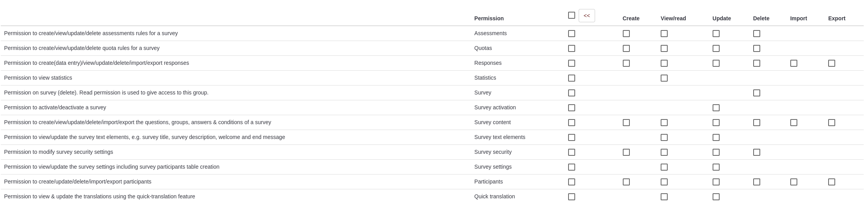This screenshot has height=212, width=868.
Task: Check the Assessments row select-all checkbox
Action: 571,34
